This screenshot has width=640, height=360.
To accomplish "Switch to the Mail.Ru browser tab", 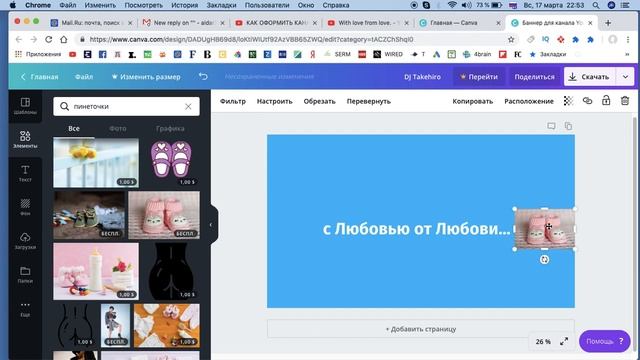I will pyautogui.click(x=91, y=23).
